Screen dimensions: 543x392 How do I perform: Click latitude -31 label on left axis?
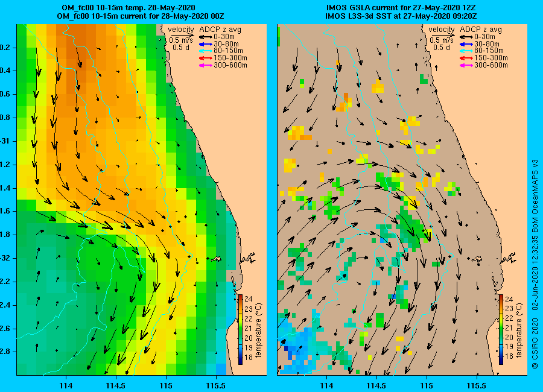point(5,141)
